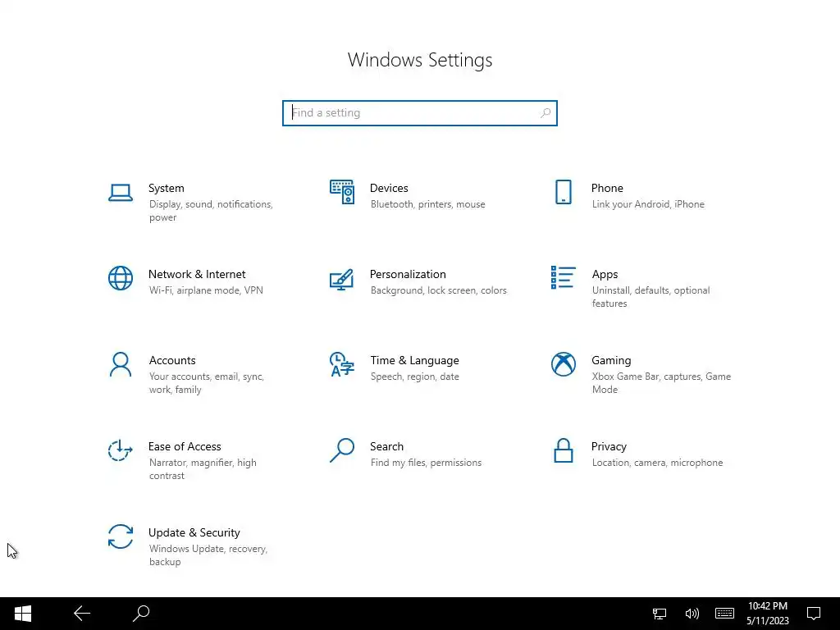Click the Phone heading
The image size is (840, 630).
point(607,188)
